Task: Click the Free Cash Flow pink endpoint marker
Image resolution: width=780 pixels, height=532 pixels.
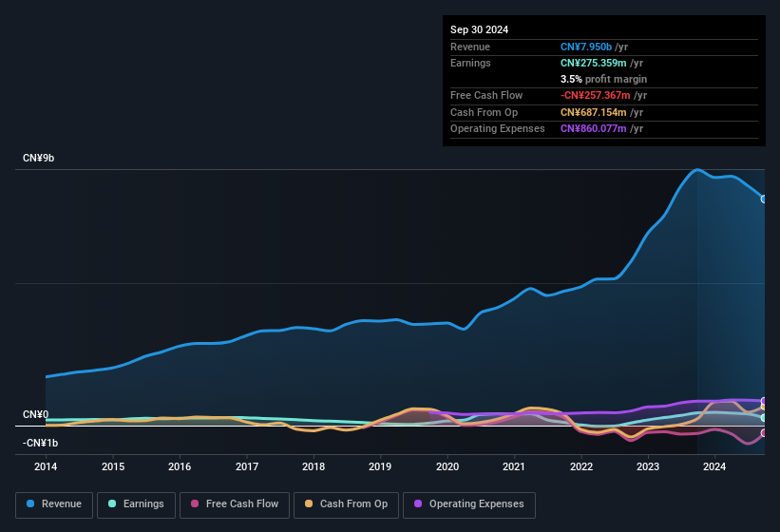Action: click(x=764, y=433)
